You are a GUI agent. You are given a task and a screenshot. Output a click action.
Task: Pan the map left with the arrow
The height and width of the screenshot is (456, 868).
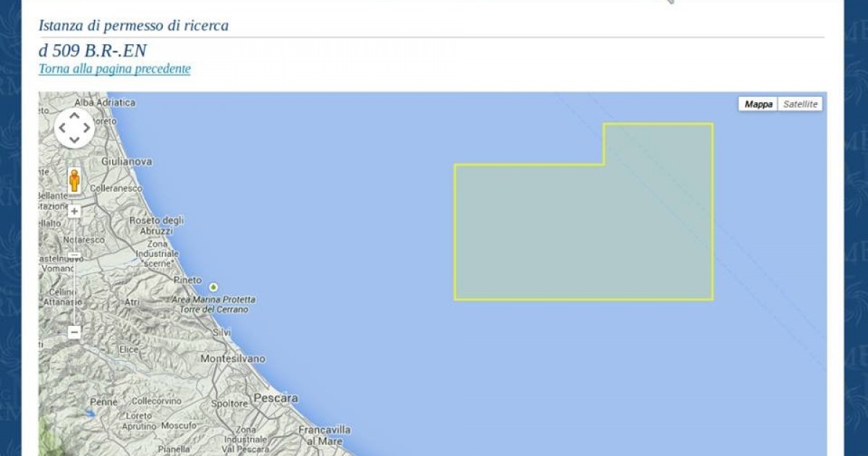[x=62, y=128]
